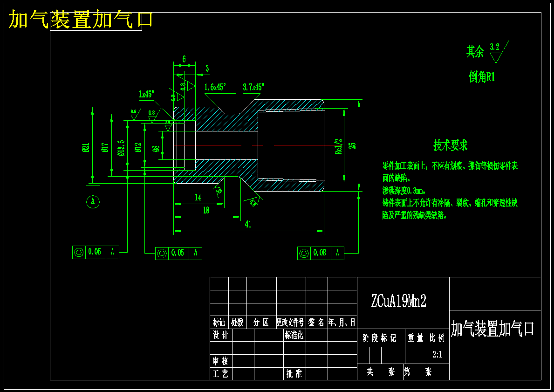The width and height of the screenshot is (554, 392).
Task: Click the 倒角R1 chamfer note
Action: pos(482,76)
